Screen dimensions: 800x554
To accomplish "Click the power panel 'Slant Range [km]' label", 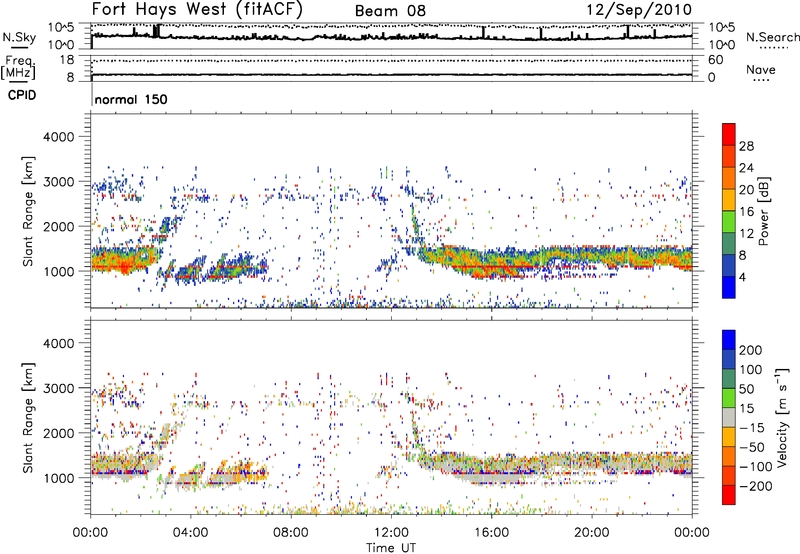I will (28, 211).
